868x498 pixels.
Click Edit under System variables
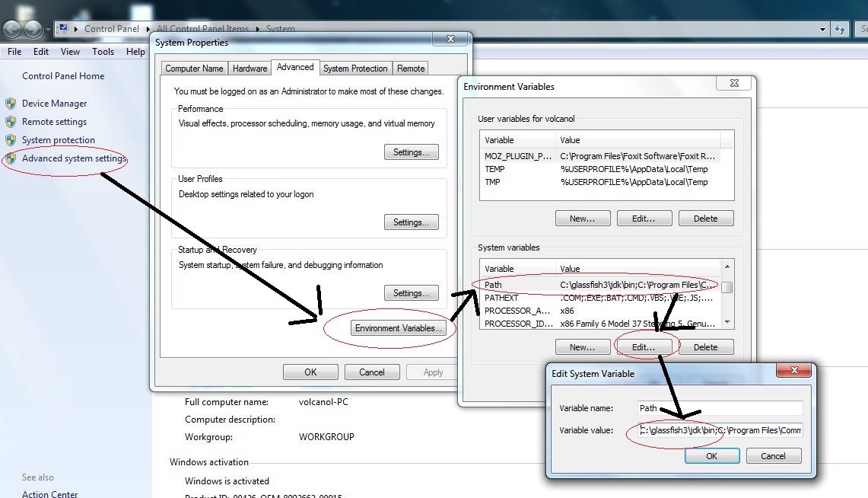pos(644,346)
